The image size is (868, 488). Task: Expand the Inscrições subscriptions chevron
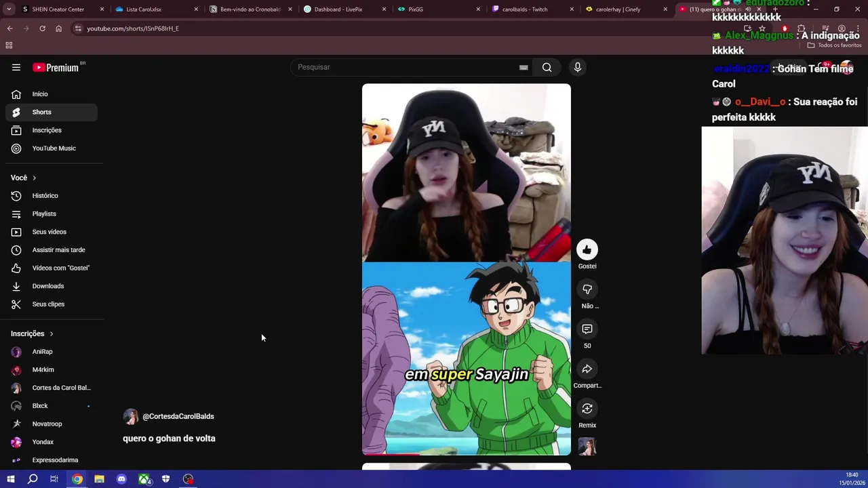click(51, 333)
